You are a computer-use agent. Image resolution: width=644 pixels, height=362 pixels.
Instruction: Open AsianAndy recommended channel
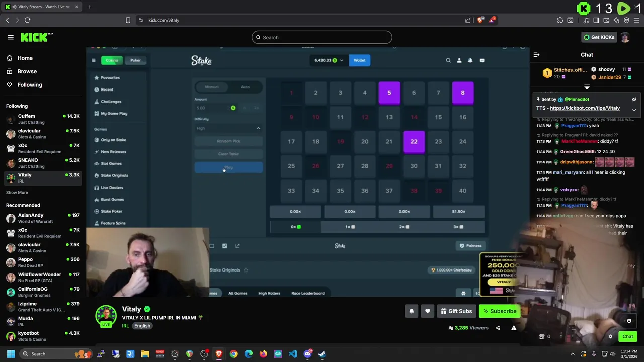(43, 218)
